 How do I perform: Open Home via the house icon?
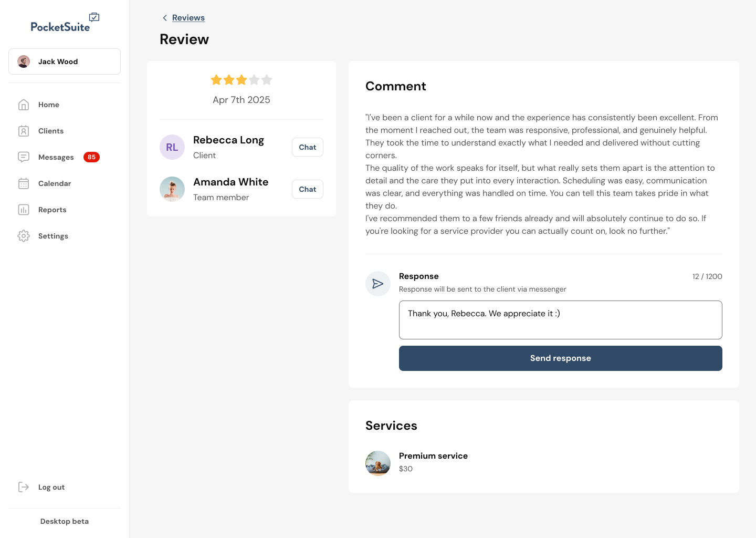tap(24, 105)
